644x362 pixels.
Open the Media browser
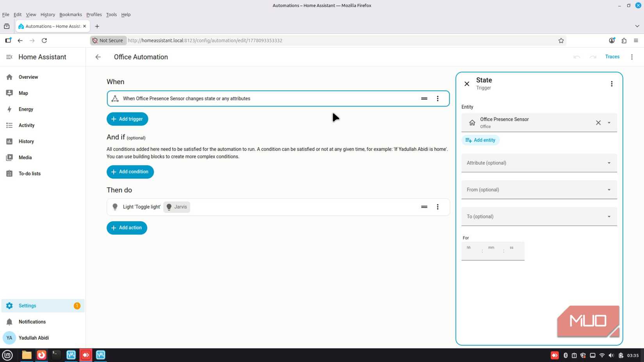pos(43,158)
